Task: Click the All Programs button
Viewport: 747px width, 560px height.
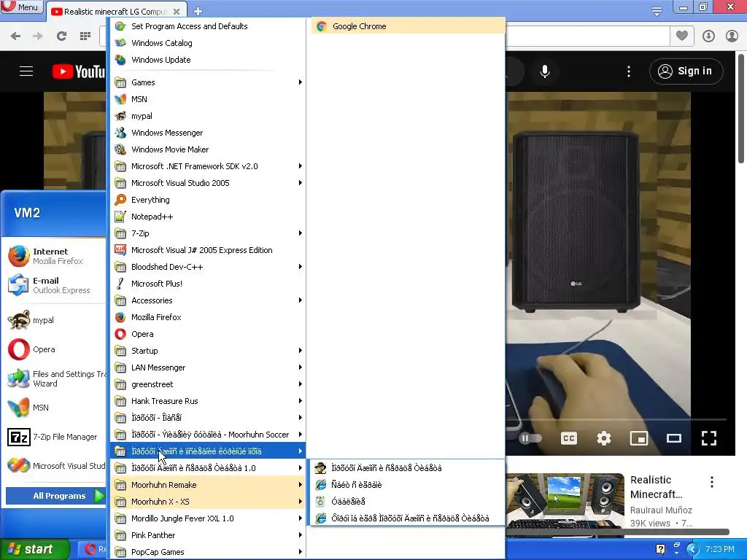Action: click(x=55, y=496)
